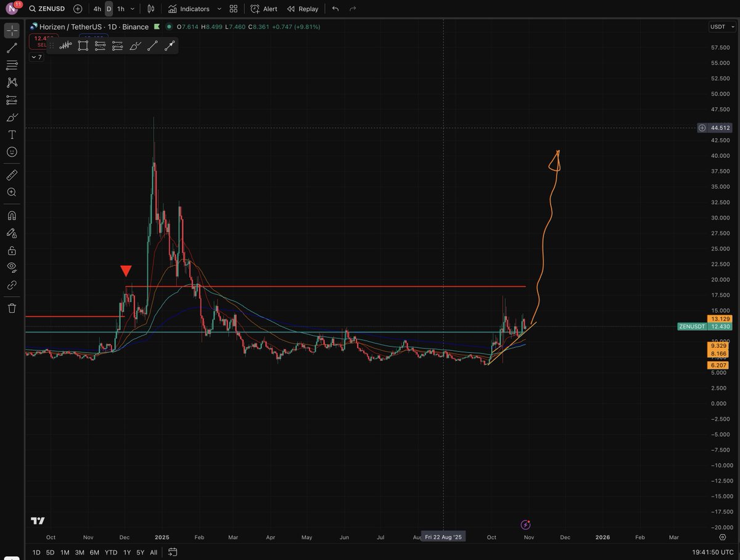Select the ruler measure tool

point(12,175)
